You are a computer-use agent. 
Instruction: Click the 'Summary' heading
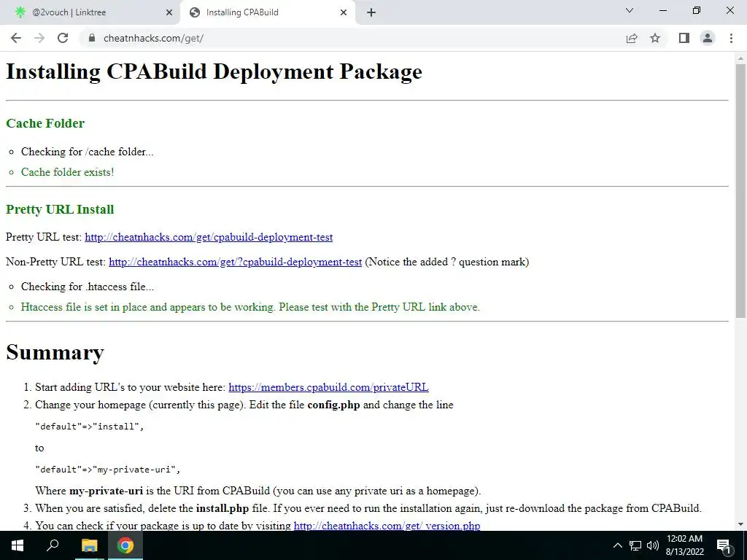click(x=55, y=352)
